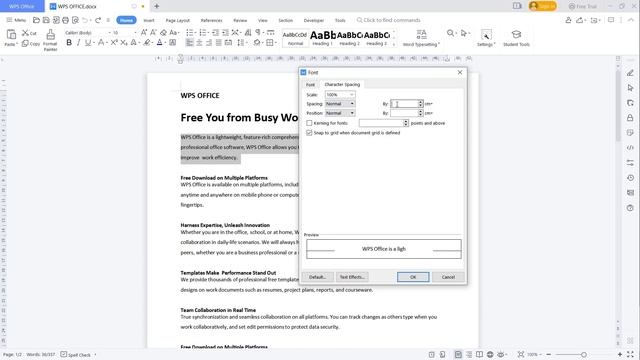Toggle Spell Check in status bar
This screenshot has height=360, width=640.
click(x=76, y=355)
